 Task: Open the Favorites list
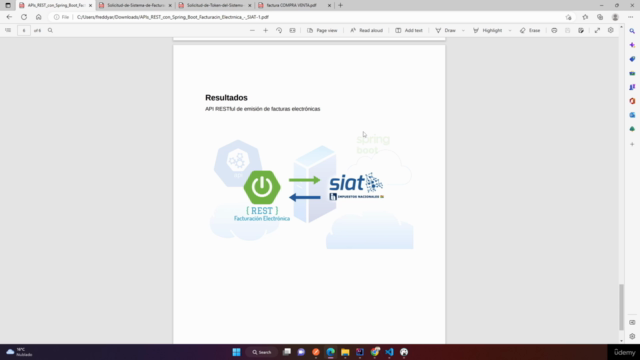click(x=585, y=17)
